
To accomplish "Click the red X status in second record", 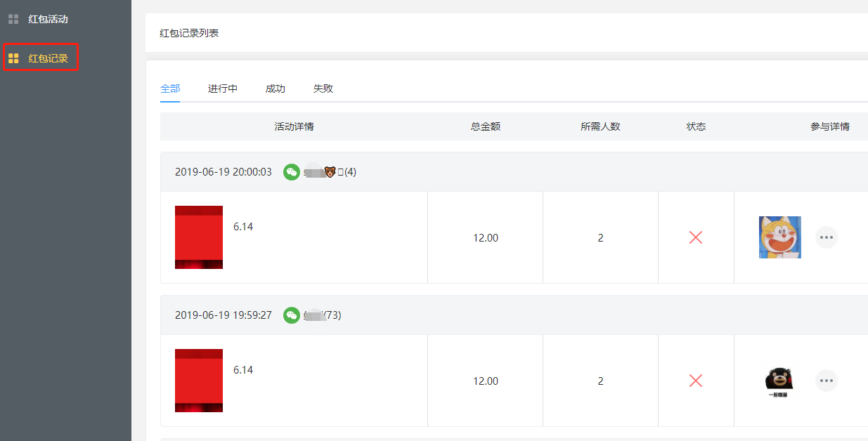I will coord(696,381).
